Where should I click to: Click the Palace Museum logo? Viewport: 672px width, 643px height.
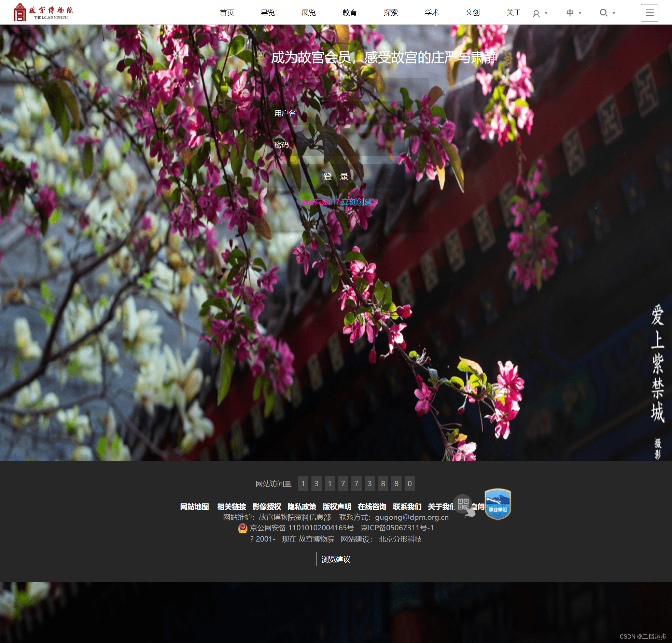[x=43, y=12]
